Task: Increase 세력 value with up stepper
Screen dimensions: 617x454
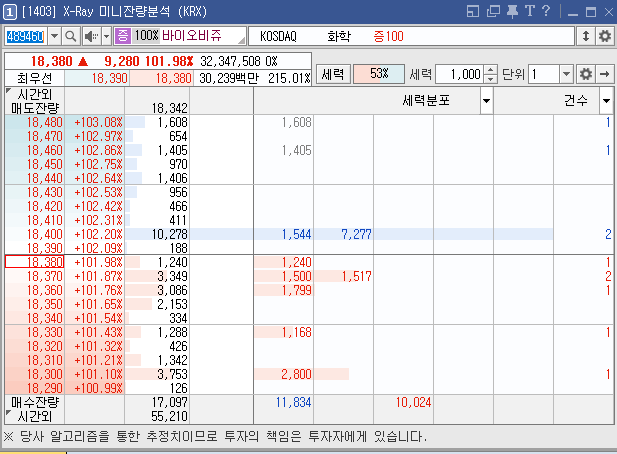Action: pos(490,70)
